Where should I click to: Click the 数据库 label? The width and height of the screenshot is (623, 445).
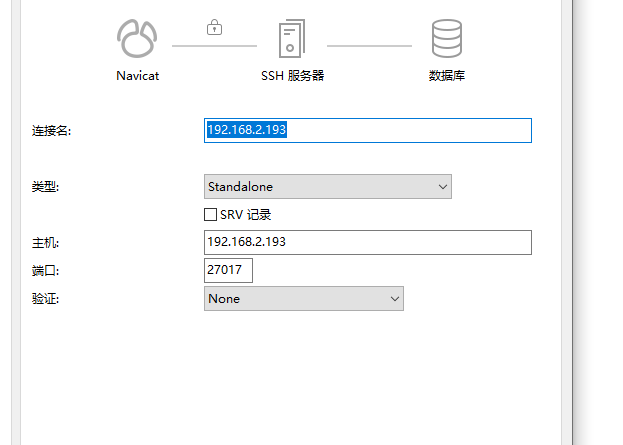point(447,75)
